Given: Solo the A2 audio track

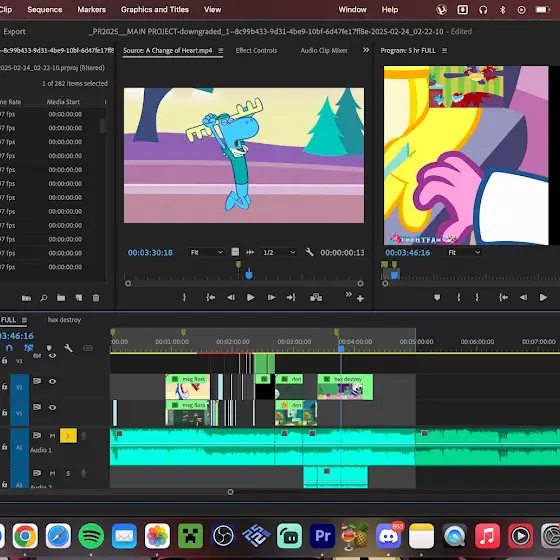Looking at the screenshot, I should pyautogui.click(x=68, y=473).
